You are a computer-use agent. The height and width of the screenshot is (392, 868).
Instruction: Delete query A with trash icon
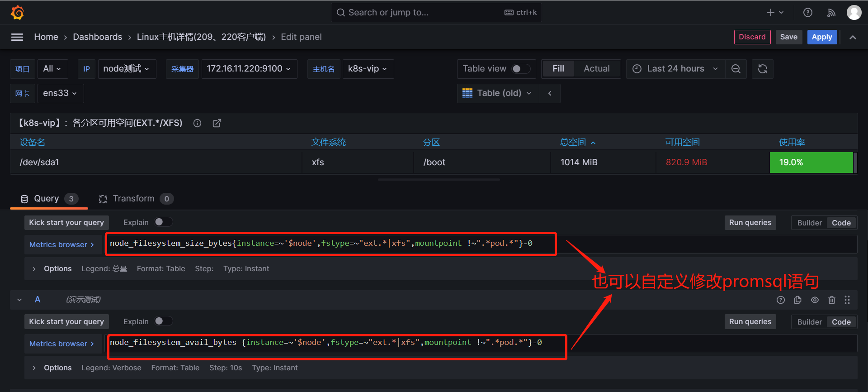tap(831, 300)
